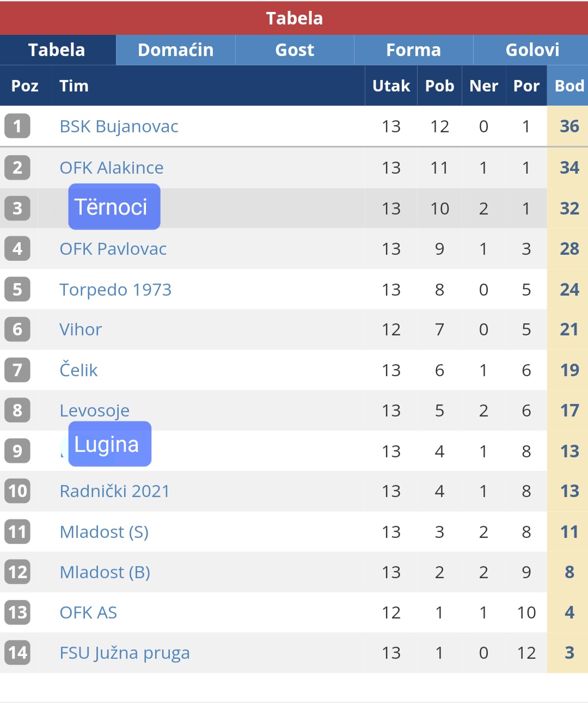Viewport: 588px width, 704px height.
Task: Select the Forma tab
Action: click(x=414, y=50)
